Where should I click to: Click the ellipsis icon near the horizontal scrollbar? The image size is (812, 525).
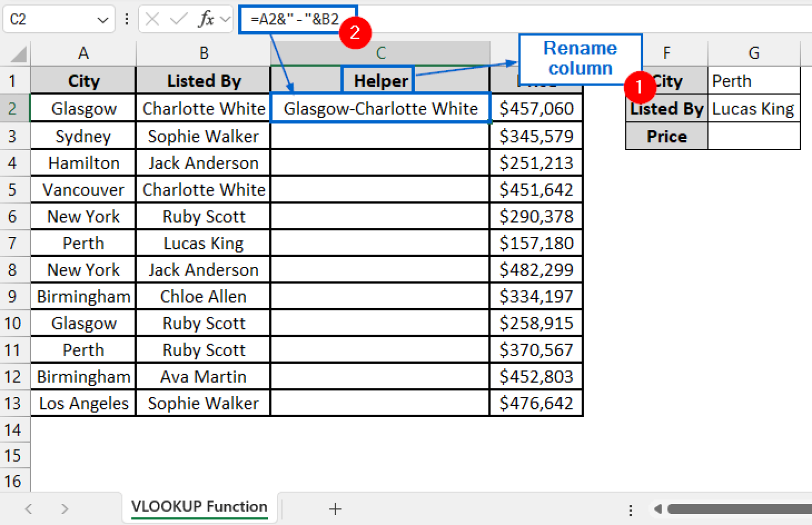tap(631, 509)
